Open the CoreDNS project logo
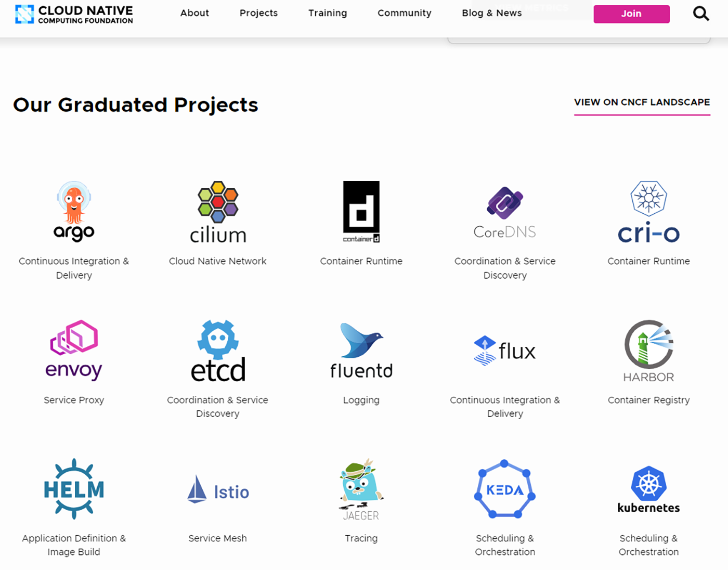Image resolution: width=728 pixels, height=570 pixels. [505, 213]
